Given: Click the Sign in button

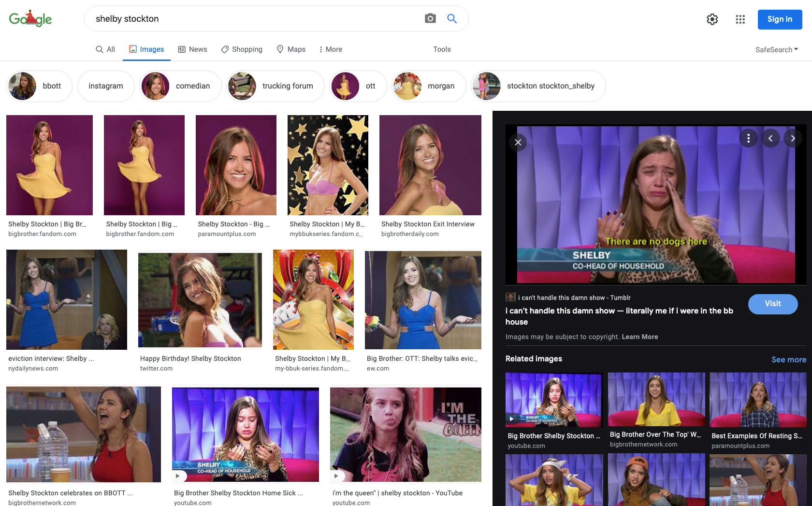Looking at the screenshot, I should pos(780,19).
